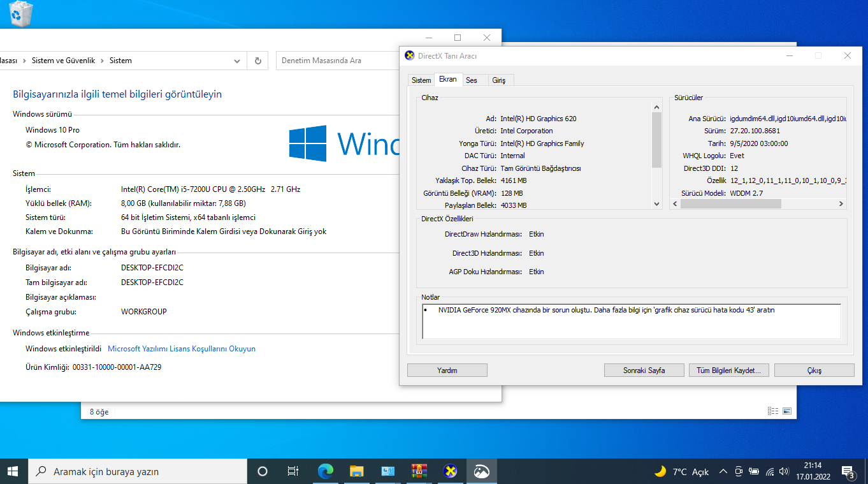This screenshot has height=484, width=868.
Task: Click the WinRAR taskbar icon
Action: 419,471
